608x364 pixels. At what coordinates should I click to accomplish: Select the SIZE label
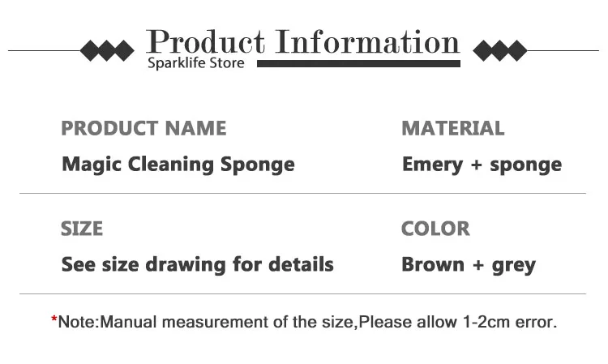(82, 229)
